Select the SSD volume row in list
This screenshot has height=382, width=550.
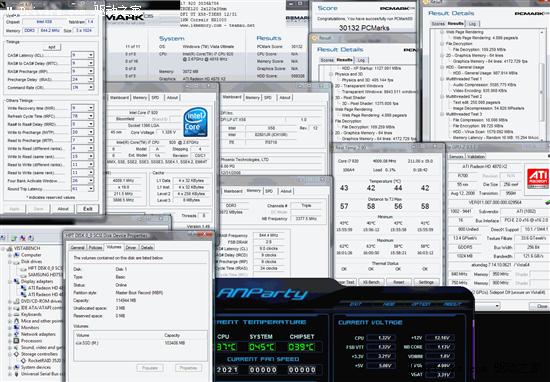point(140,343)
